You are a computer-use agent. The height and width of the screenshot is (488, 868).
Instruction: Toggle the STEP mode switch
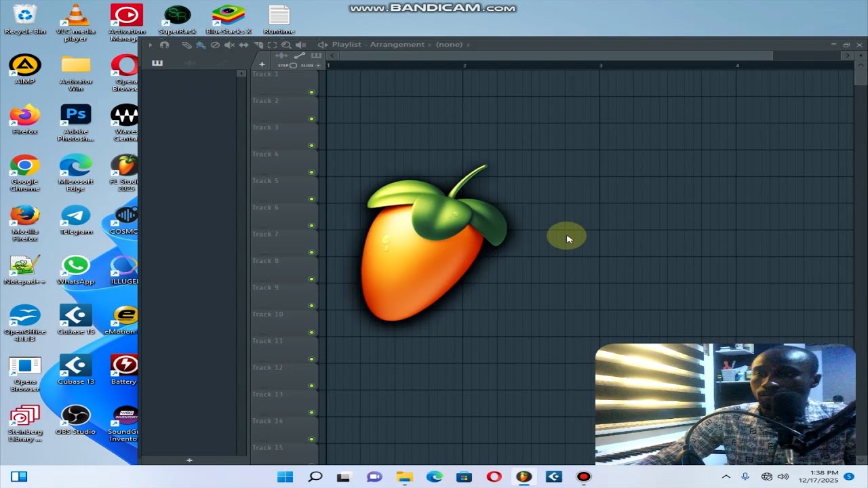pyautogui.click(x=288, y=66)
